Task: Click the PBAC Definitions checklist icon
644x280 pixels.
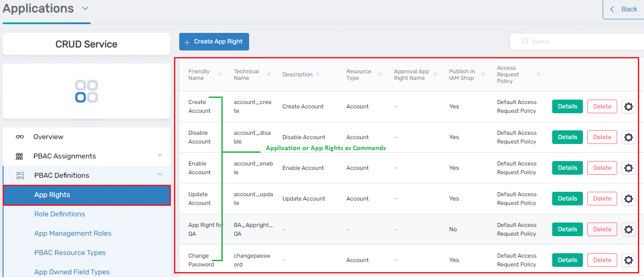Action: [x=20, y=176]
